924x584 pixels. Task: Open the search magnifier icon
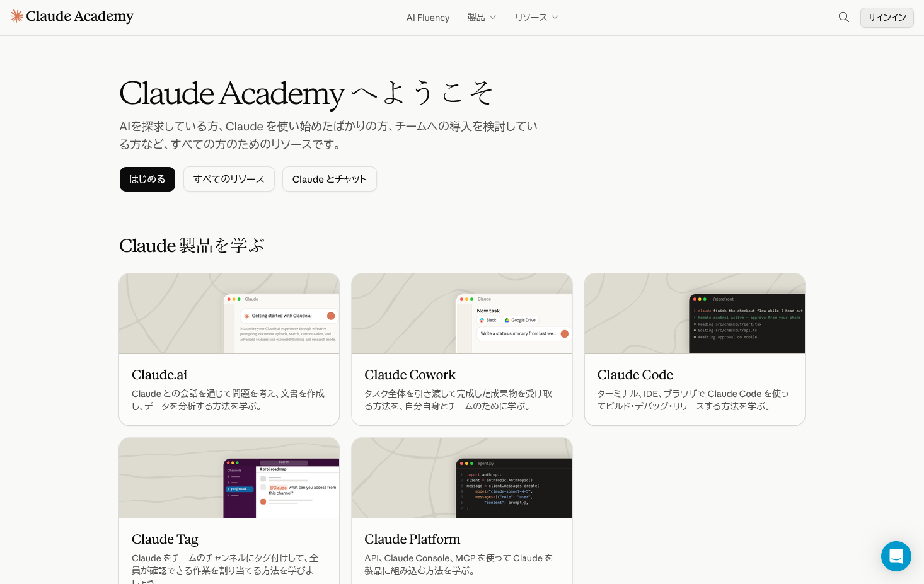pos(844,17)
